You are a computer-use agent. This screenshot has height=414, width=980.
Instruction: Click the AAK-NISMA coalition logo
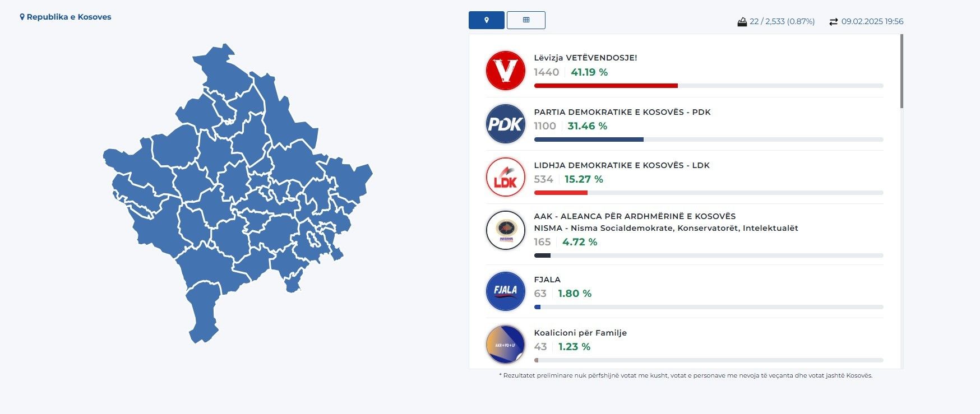tap(505, 230)
